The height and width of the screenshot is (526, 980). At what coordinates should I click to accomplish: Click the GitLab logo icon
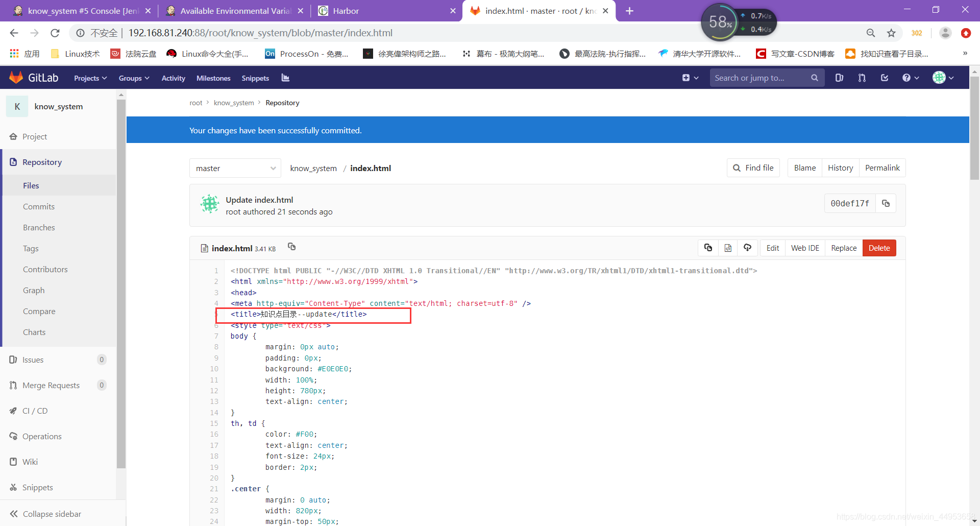click(16, 78)
